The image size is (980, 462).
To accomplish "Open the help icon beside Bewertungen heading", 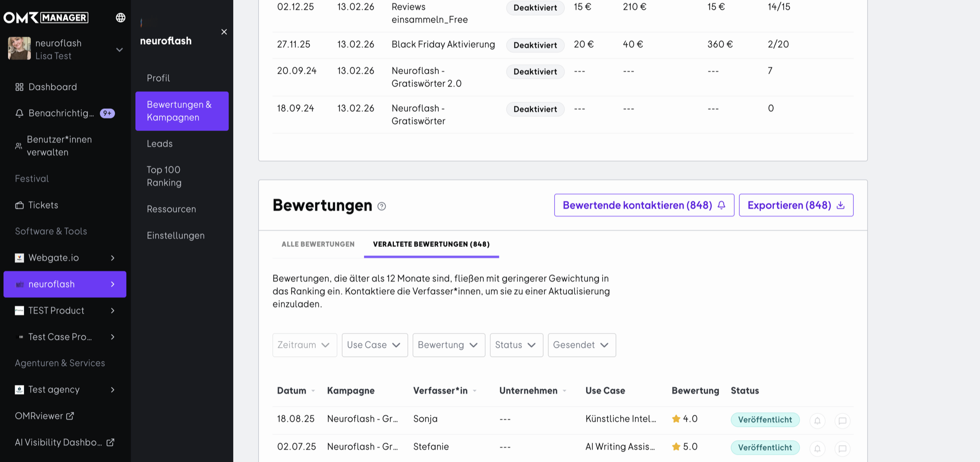I will point(382,206).
